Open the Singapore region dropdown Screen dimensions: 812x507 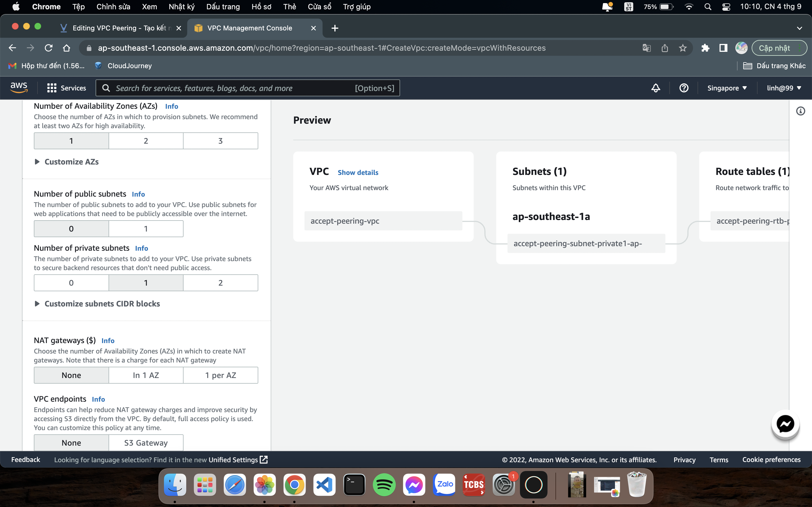click(727, 88)
